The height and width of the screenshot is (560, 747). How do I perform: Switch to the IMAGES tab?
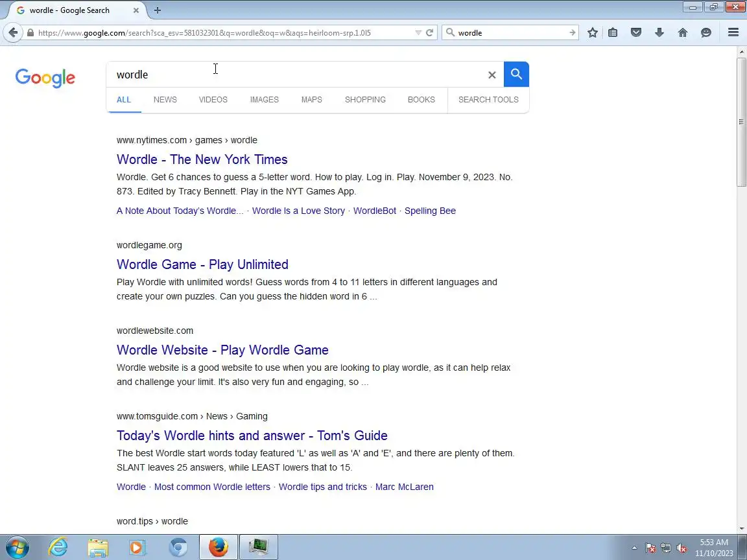265,100
